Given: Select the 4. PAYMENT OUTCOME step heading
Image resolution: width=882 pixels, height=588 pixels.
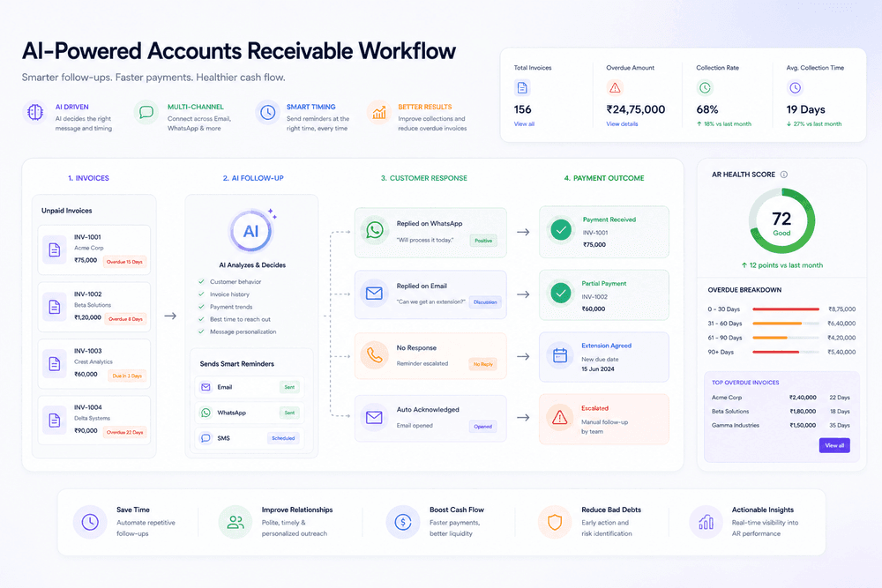Looking at the screenshot, I should pos(604,178).
